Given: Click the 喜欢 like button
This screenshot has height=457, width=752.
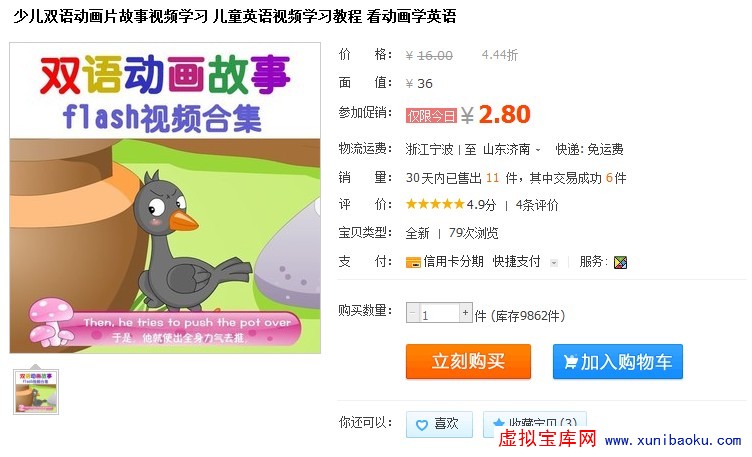Looking at the screenshot, I should point(439,424).
